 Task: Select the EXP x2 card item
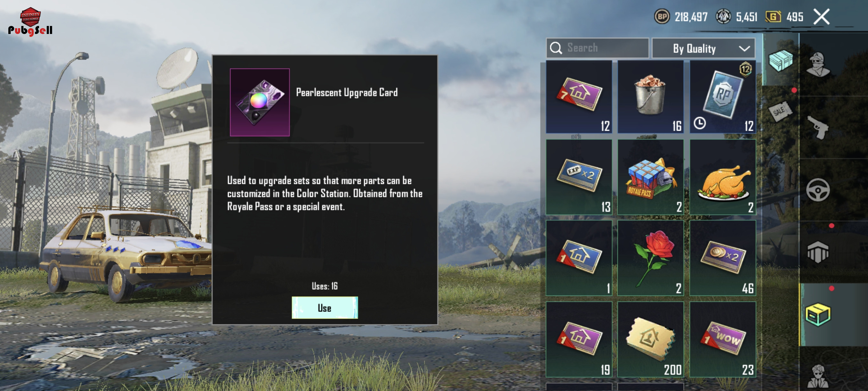[x=579, y=177]
